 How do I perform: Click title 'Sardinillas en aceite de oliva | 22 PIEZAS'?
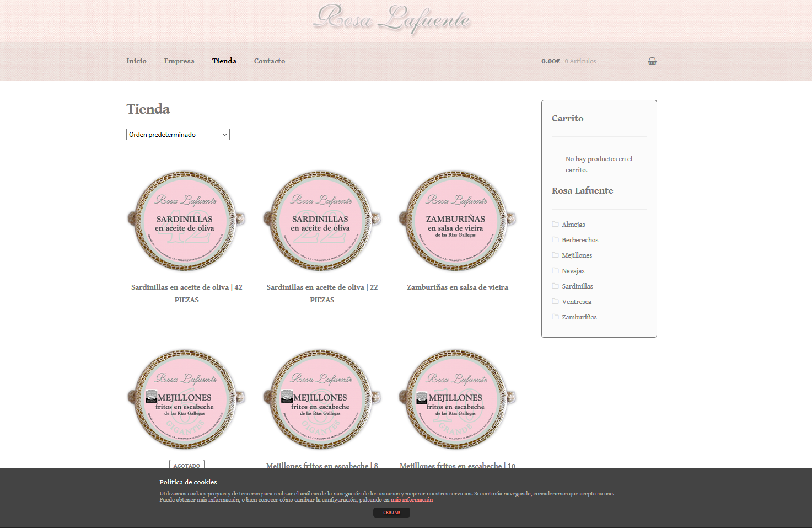(322, 294)
